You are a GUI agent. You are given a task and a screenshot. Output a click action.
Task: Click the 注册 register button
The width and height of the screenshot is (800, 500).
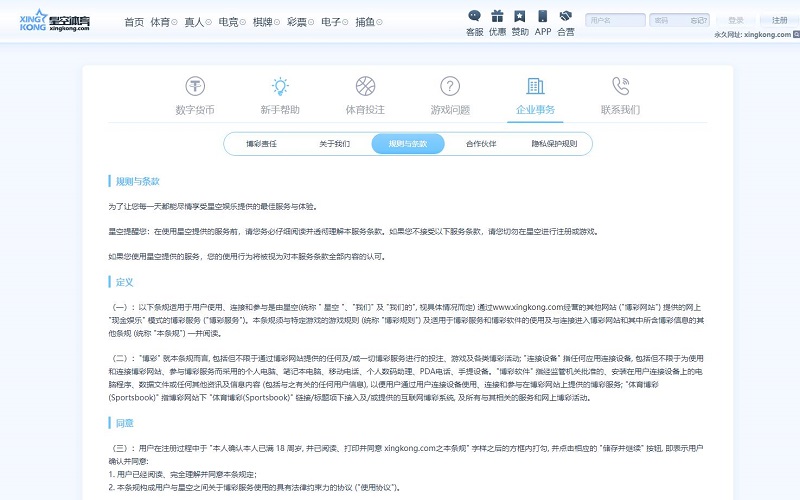[779, 20]
